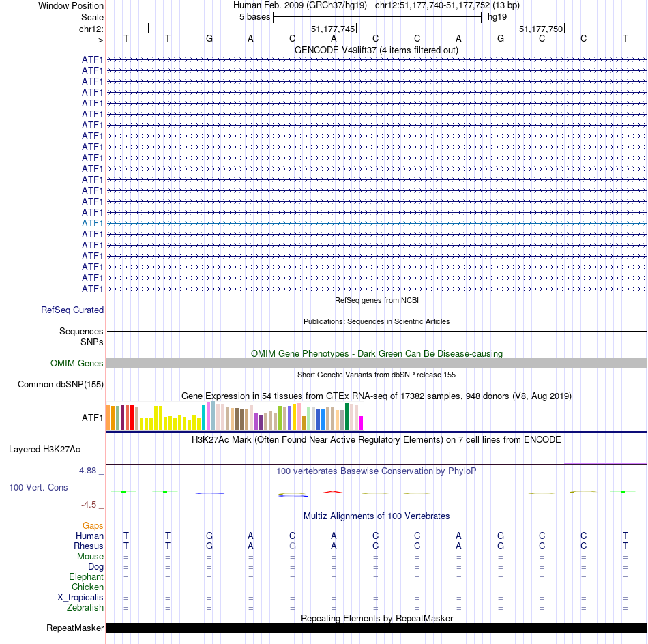Click the red PhyloP conservation peak

333,492
